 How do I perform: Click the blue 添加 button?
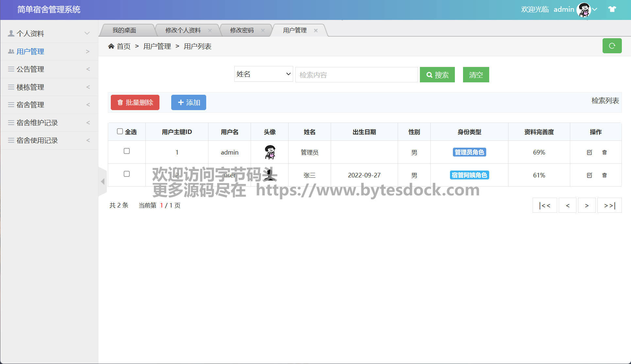coord(189,103)
